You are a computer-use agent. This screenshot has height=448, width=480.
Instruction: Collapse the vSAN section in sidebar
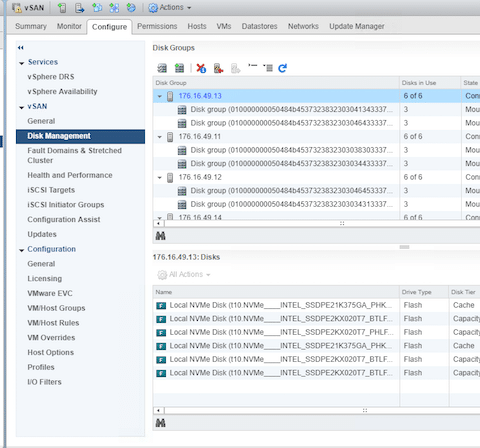(x=22, y=107)
